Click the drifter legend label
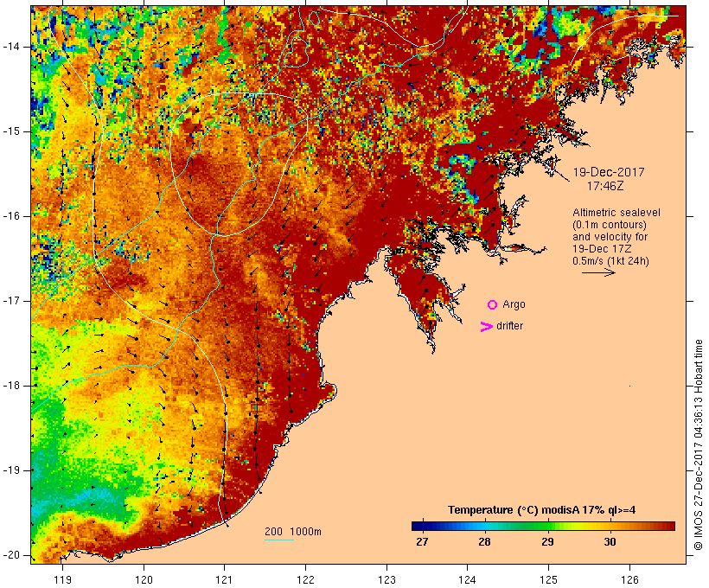 509,326
